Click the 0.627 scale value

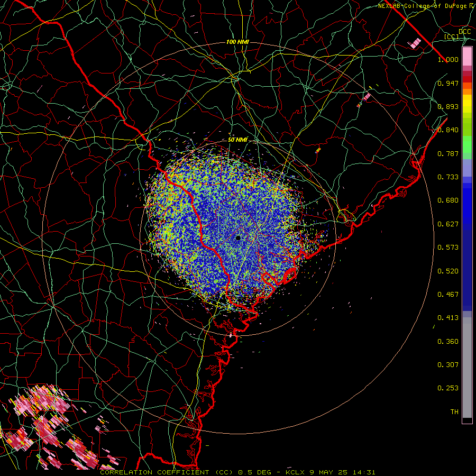pyautogui.click(x=448, y=224)
